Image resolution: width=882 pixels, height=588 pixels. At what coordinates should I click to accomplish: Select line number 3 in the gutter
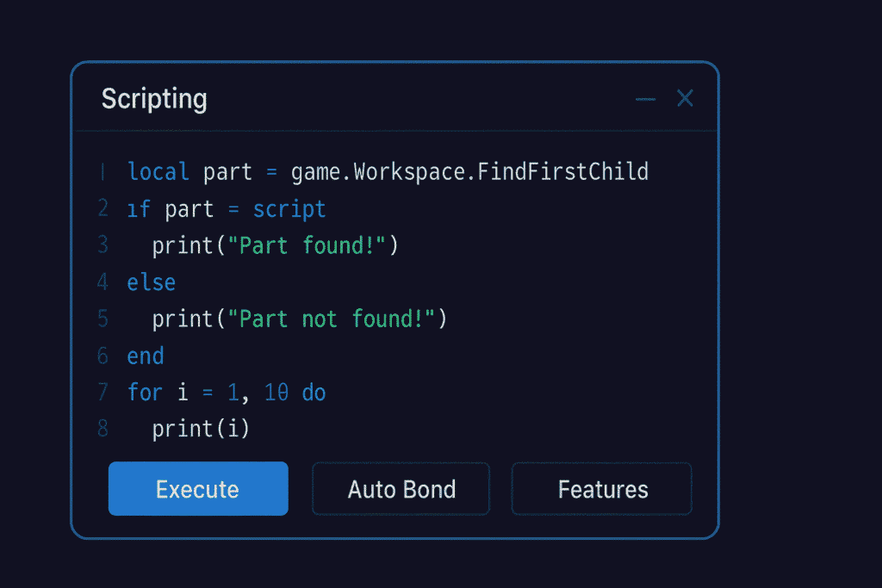point(103,245)
